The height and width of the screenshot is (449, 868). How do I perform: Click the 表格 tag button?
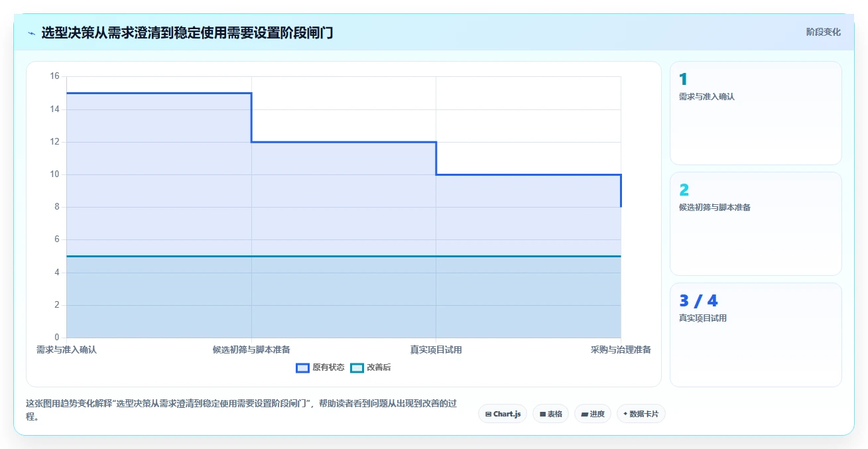tap(550, 414)
